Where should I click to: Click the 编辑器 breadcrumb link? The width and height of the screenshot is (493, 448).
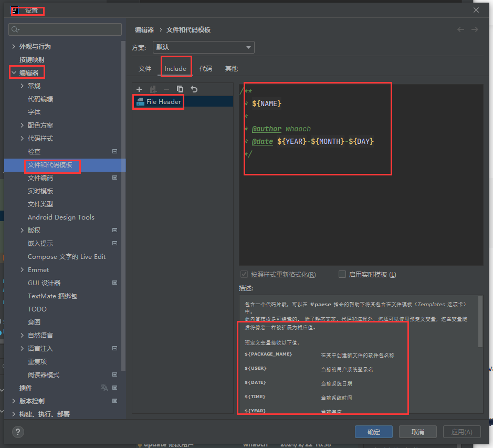(144, 30)
